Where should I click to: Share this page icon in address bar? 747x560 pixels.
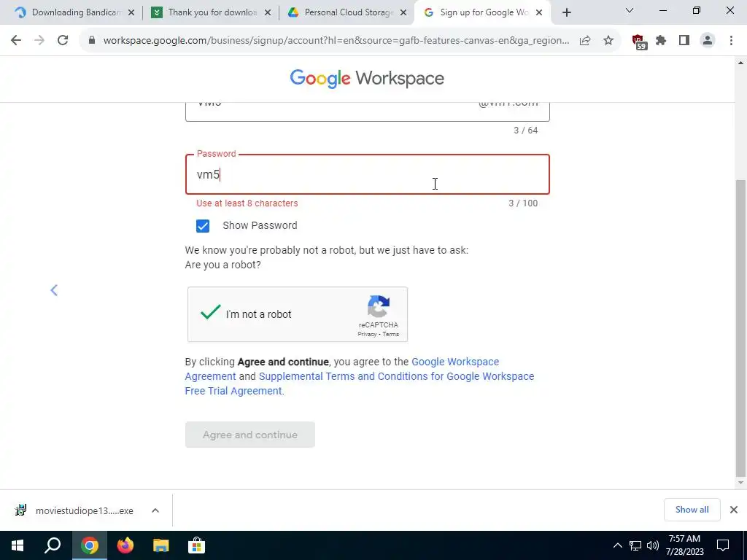tap(585, 41)
